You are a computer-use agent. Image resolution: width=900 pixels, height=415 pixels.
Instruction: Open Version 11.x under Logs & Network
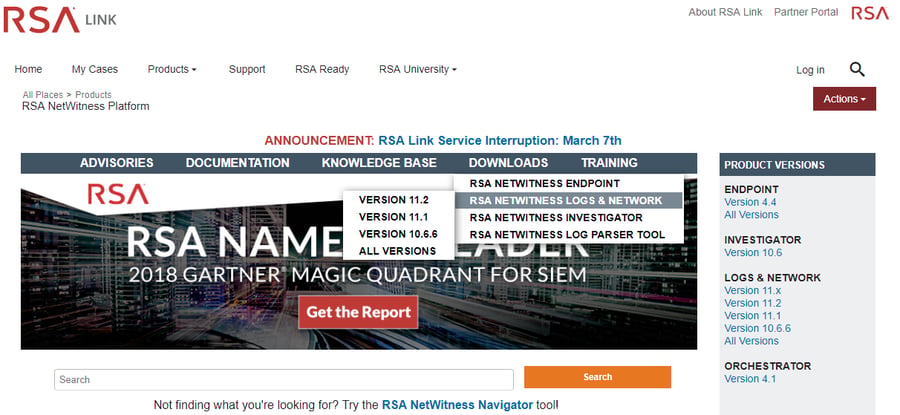click(752, 290)
